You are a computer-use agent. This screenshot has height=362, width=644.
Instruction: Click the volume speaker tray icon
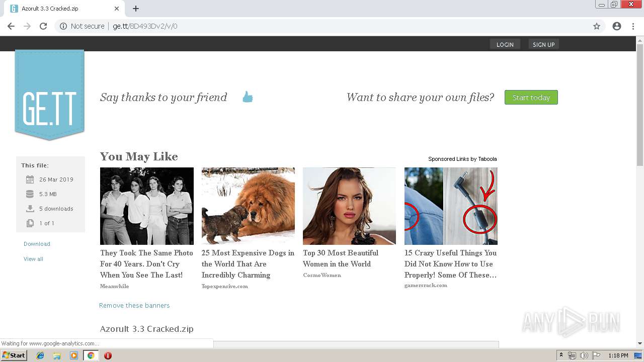tap(584, 355)
